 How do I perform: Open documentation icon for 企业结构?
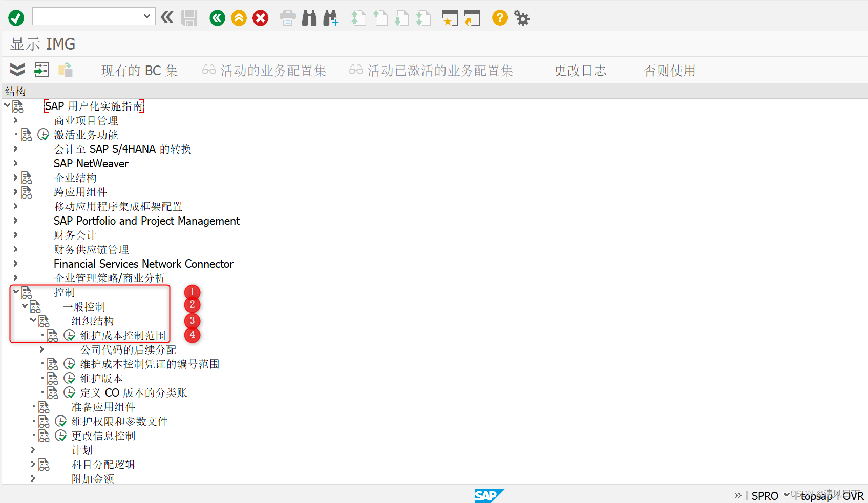point(27,178)
